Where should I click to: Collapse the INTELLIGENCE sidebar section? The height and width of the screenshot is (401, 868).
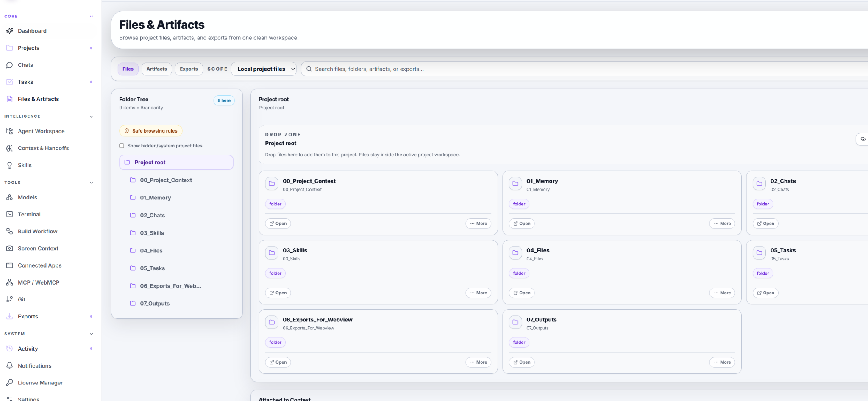click(92, 116)
